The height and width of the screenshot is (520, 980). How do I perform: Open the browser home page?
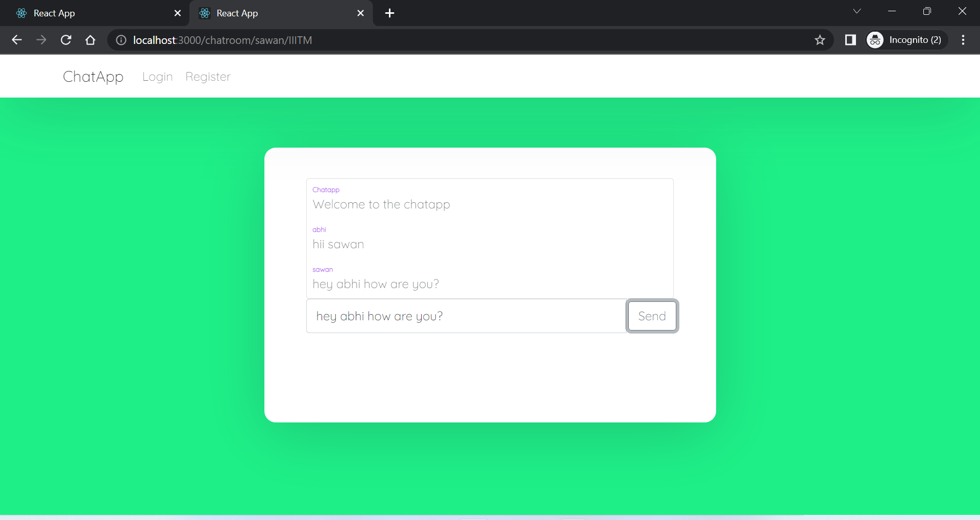(x=90, y=40)
